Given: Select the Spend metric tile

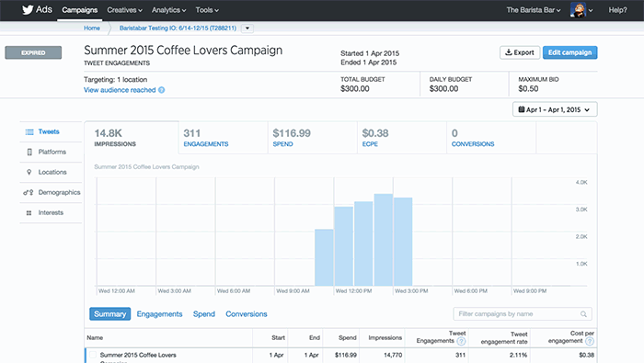Looking at the screenshot, I should 313,138.
